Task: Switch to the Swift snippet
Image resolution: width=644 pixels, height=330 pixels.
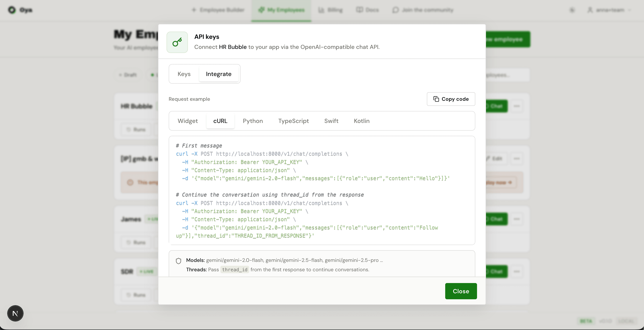Action: [x=331, y=121]
